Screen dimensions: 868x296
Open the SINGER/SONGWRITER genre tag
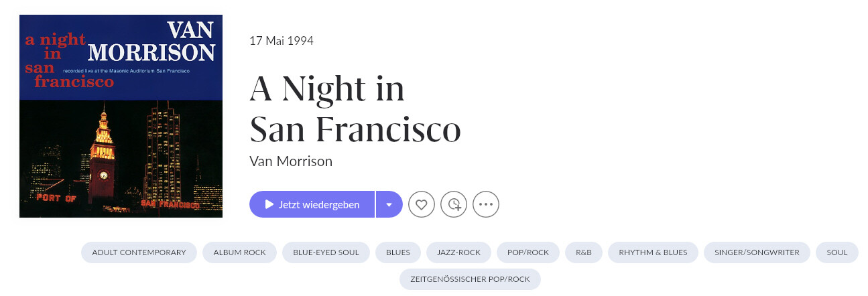click(x=757, y=252)
